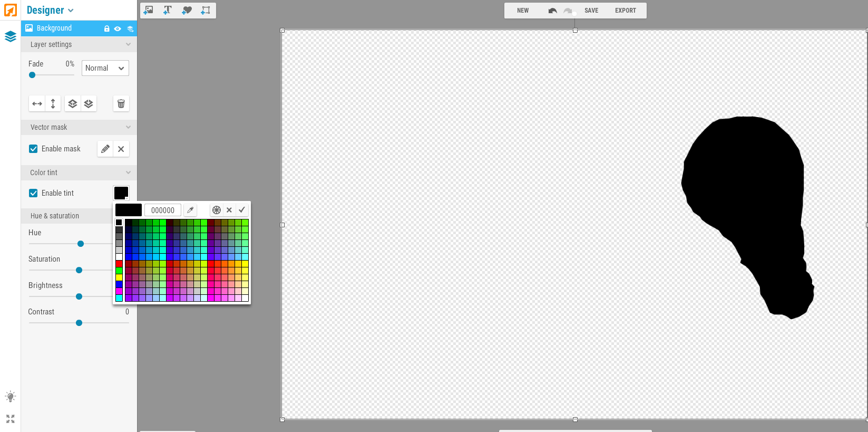Open the Designer mode dropdown

click(50, 10)
